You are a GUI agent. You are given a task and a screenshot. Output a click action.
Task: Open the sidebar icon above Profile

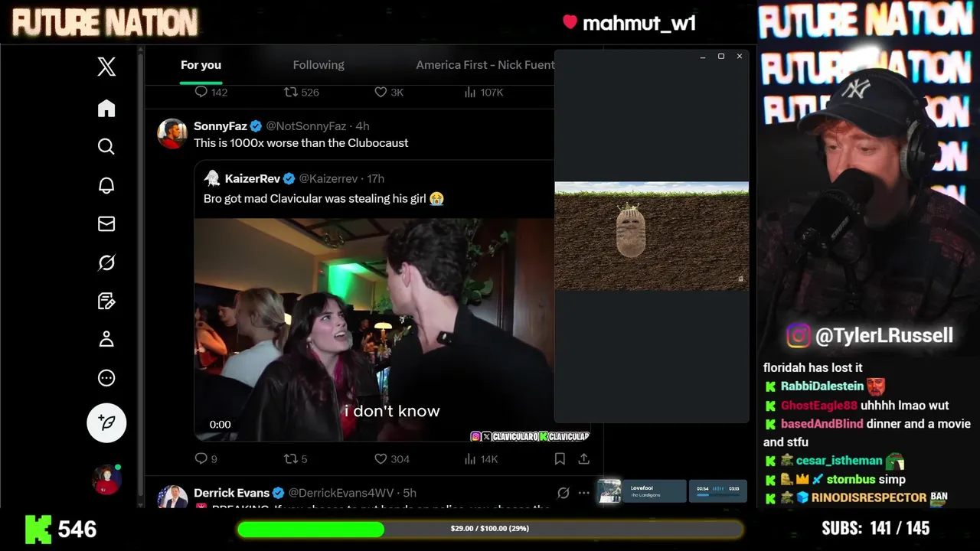[106, 301]
